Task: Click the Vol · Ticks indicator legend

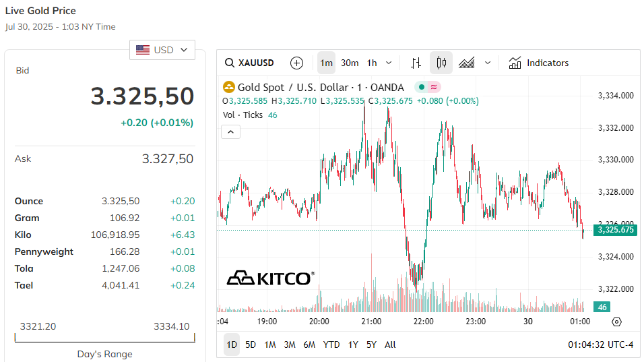Action: [243, 115]
